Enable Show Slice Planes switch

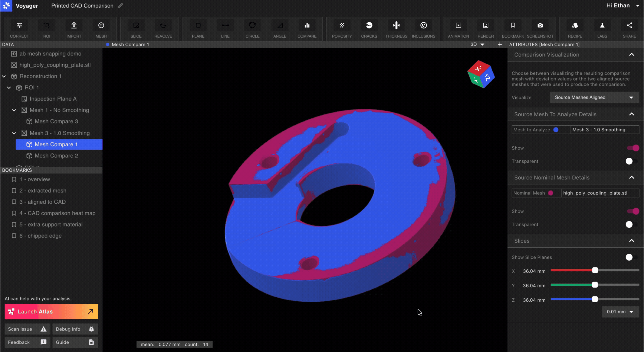coord(631,257)
